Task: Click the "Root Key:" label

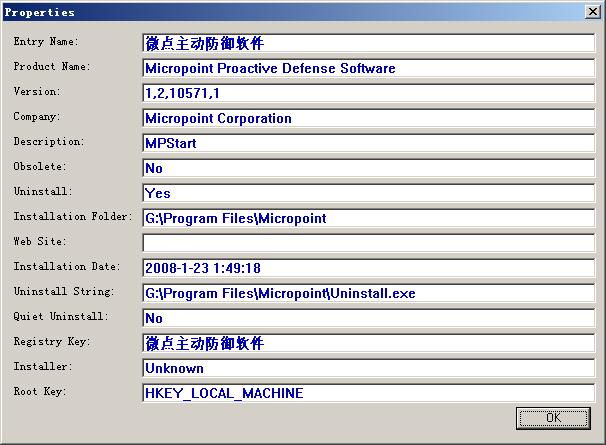Action: (x=40, y=391)
